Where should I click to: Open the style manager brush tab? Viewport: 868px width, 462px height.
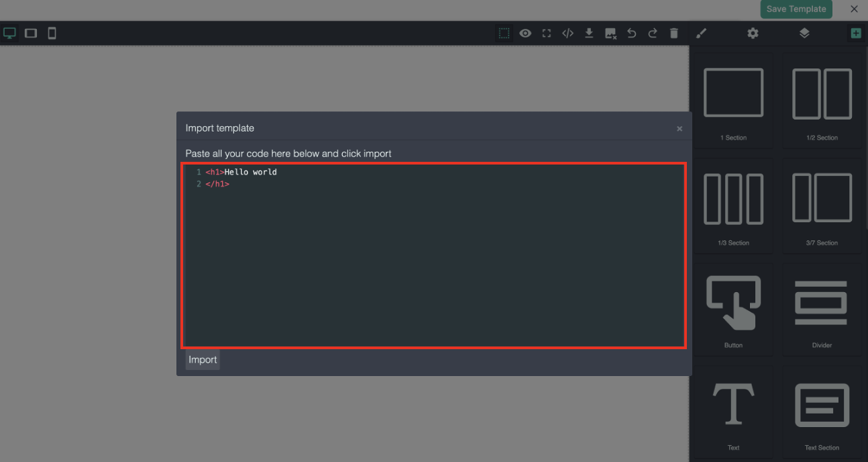pos(701,33)
